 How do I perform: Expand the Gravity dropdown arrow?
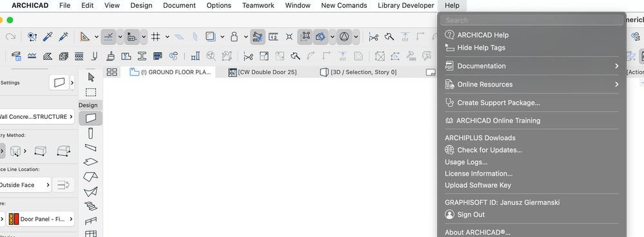[x=246, y=37]
